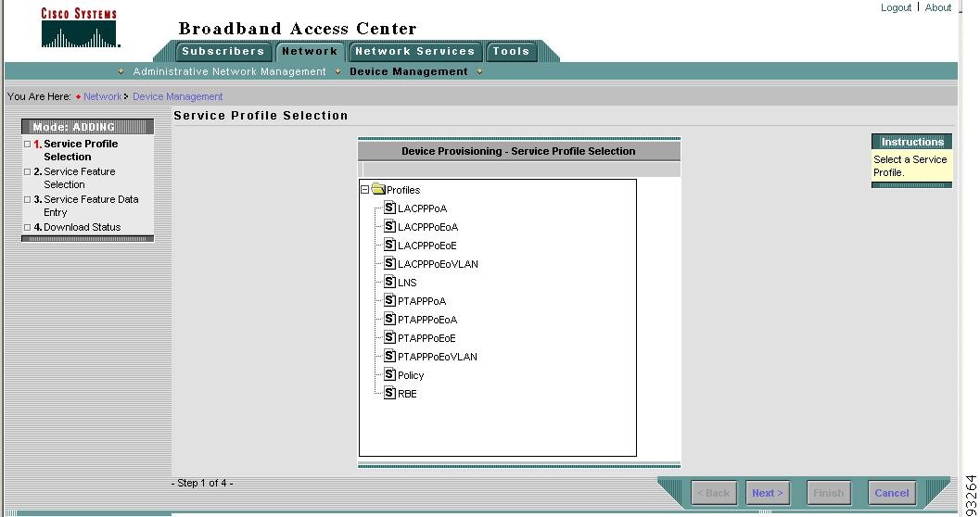Click the S icon beside Policy

point(389,374)
